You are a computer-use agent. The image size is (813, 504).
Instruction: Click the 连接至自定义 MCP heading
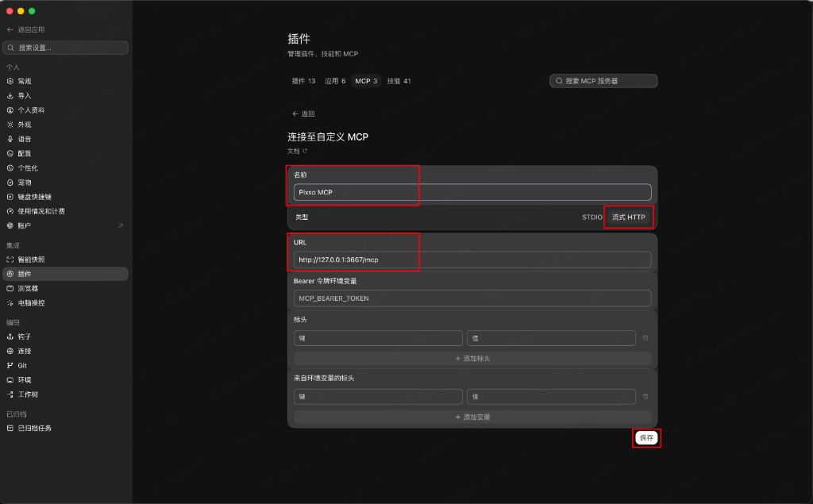(328, 137)
